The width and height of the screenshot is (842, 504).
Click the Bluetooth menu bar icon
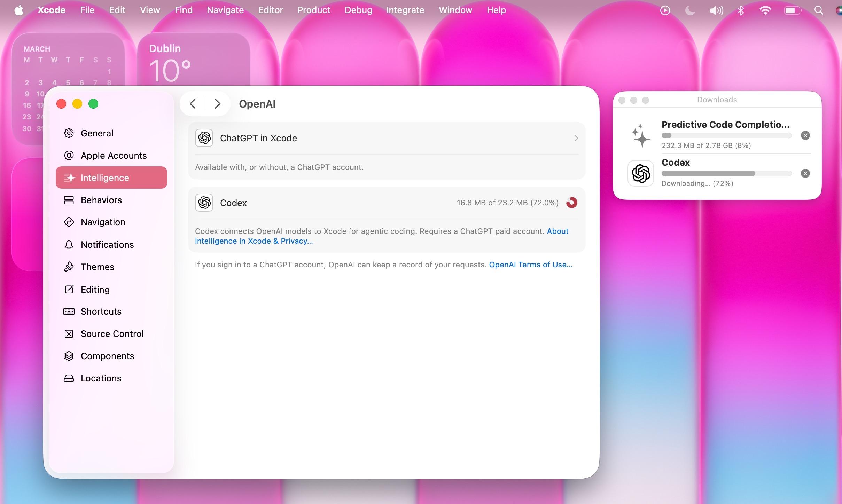[741, 10]
